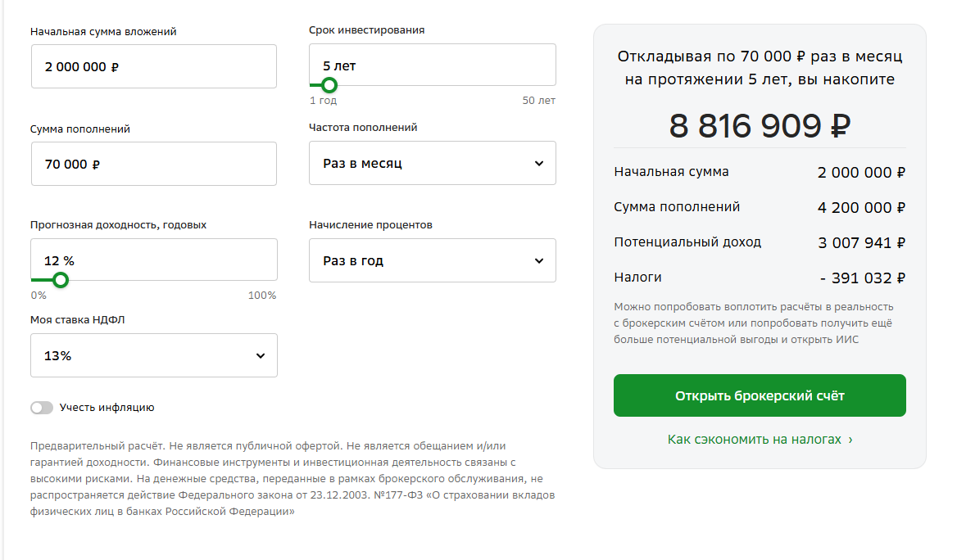
Task: Click the 100% slider maximum label
Action: [262, 296]
